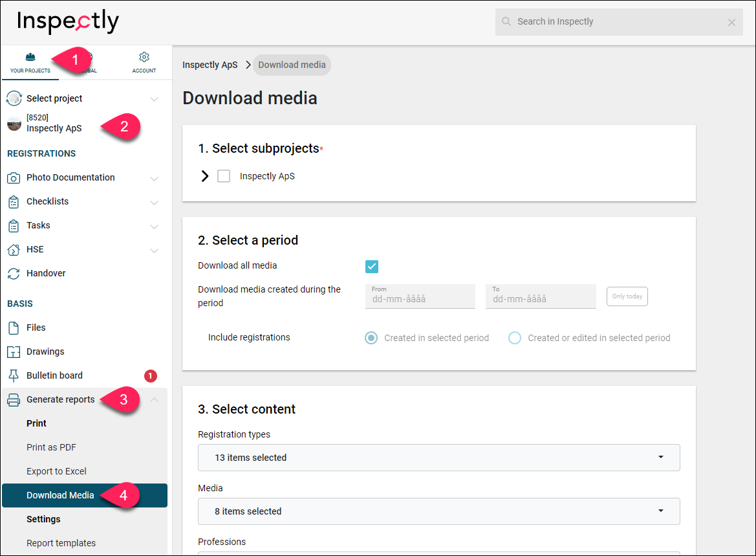The height and width of the screenshot is (556, 756).
Task: Click the Handover refresh icon
Action: click(x=14, y=274)
